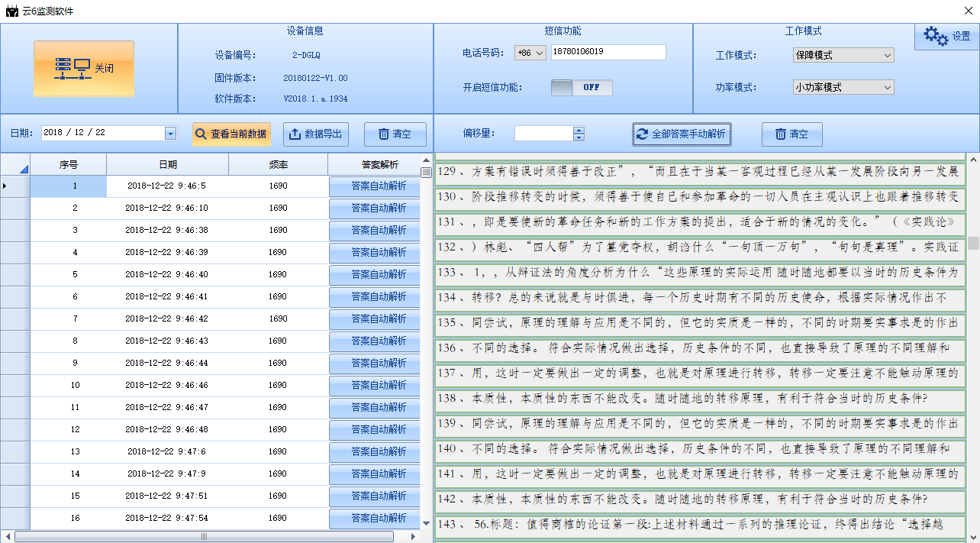Screen dimensions: 980x543
Task: Click the 序号 column header
Action: click(x=69, y=164)
